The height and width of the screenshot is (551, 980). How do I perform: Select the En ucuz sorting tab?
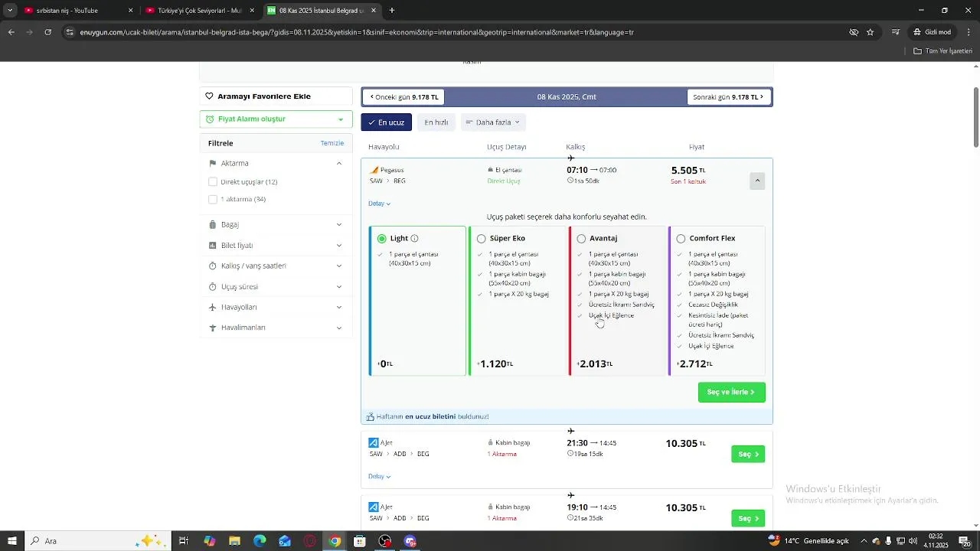click(x=387, y=122)
